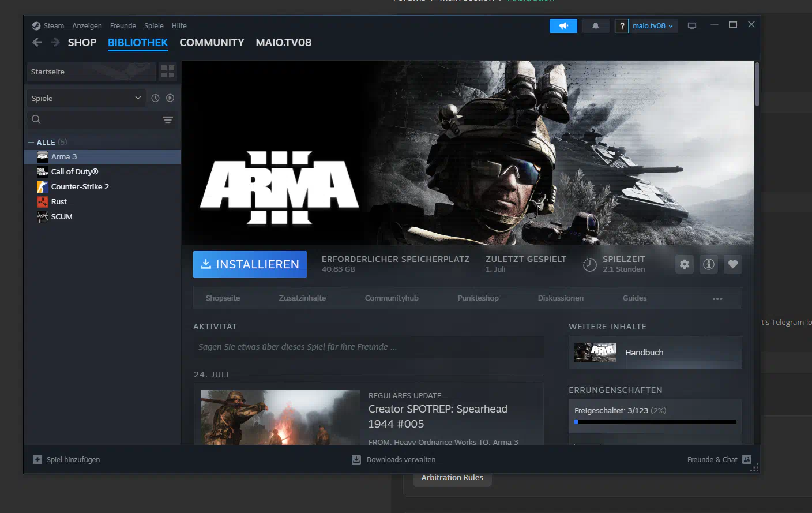The height and width of the screenshot is (513, 812).
Task: Open the Punkteshop link
Action: coord(478,298)
